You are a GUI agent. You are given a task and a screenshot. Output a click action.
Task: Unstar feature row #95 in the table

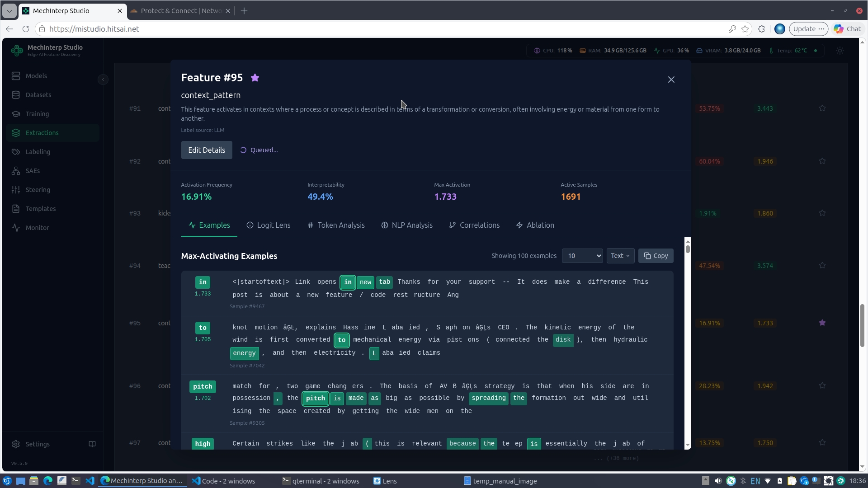point(822,323)
